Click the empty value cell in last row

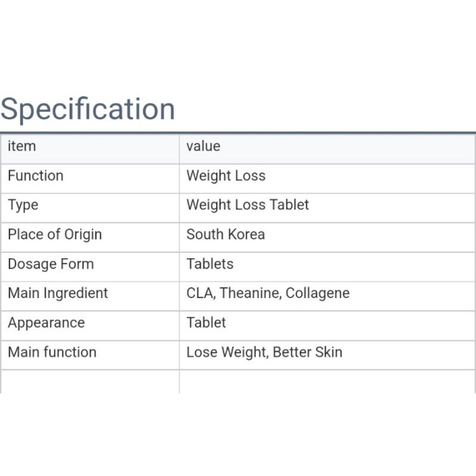[x=327, y=381]
